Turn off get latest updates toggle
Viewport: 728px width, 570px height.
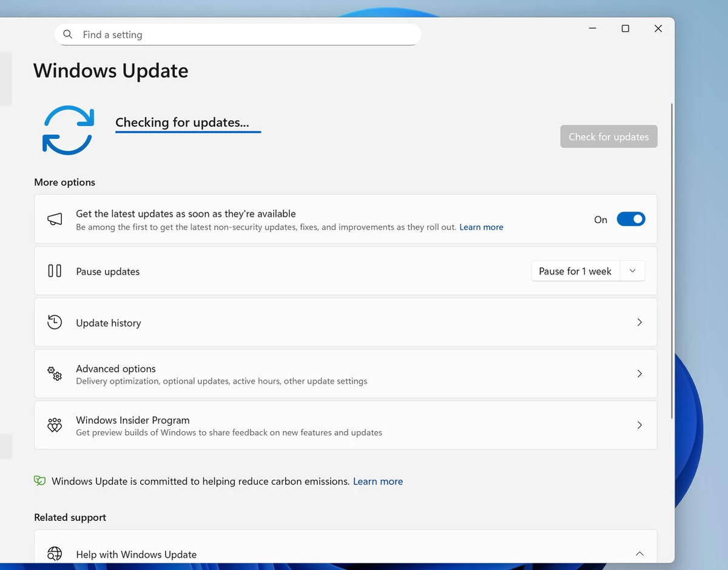[630, 220]
